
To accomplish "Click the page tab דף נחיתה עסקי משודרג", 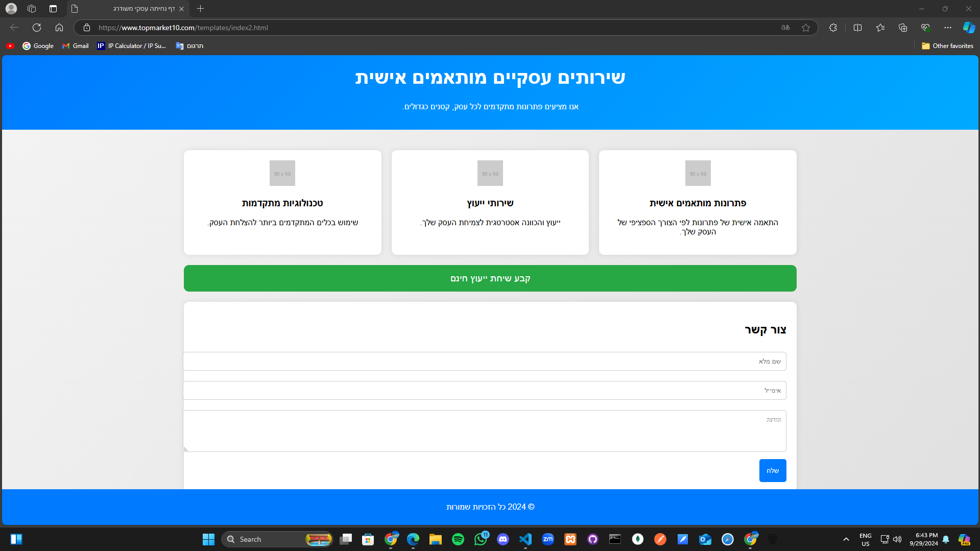I will 128,9.
